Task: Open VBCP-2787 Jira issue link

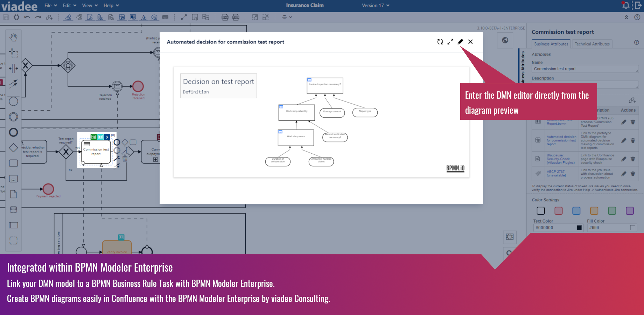Action: pos(556,174)
